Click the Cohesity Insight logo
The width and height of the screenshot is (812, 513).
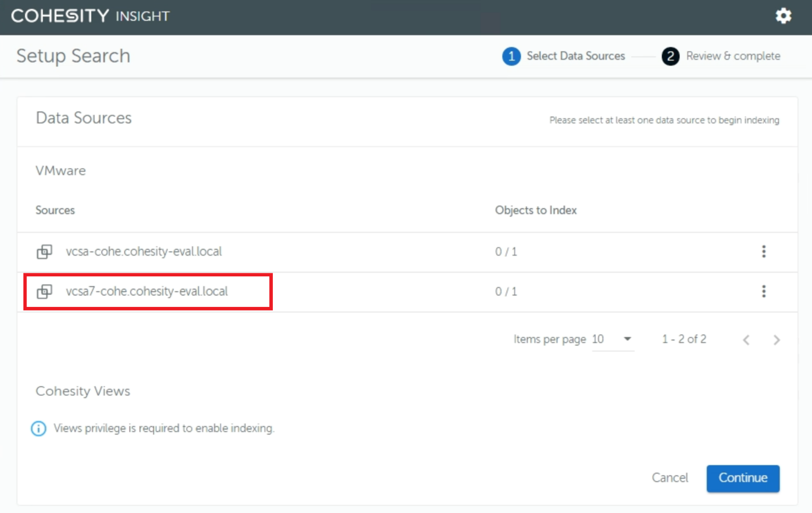90,16
